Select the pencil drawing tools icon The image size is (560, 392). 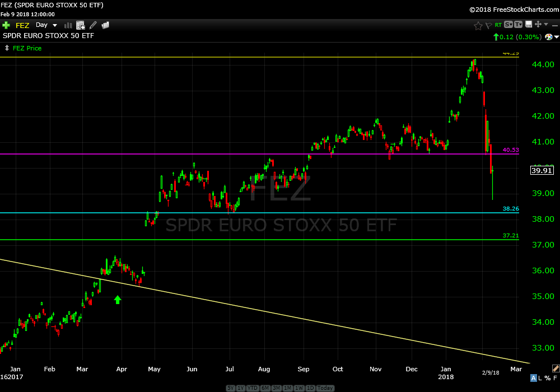[x=93, y=25]
